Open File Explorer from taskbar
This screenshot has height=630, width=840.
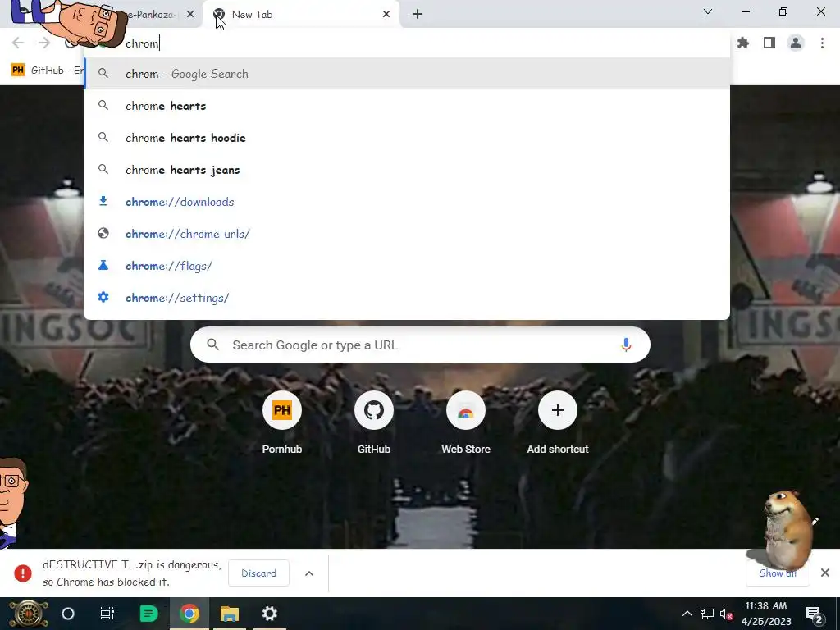click(230, 614)
